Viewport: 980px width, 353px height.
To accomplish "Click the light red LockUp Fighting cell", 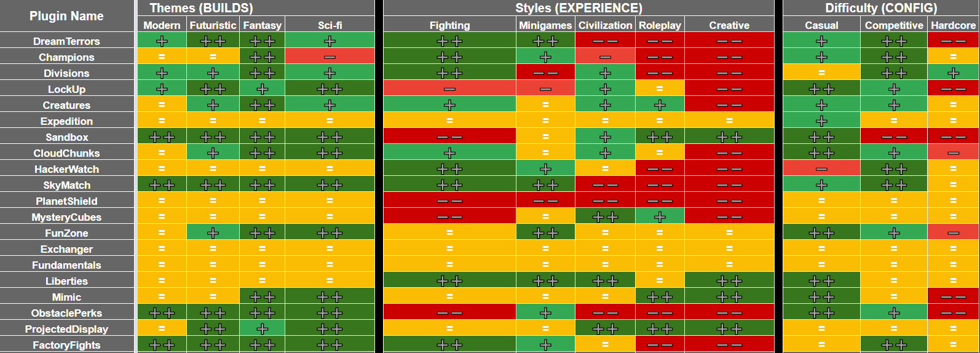I will pos(449,89).
